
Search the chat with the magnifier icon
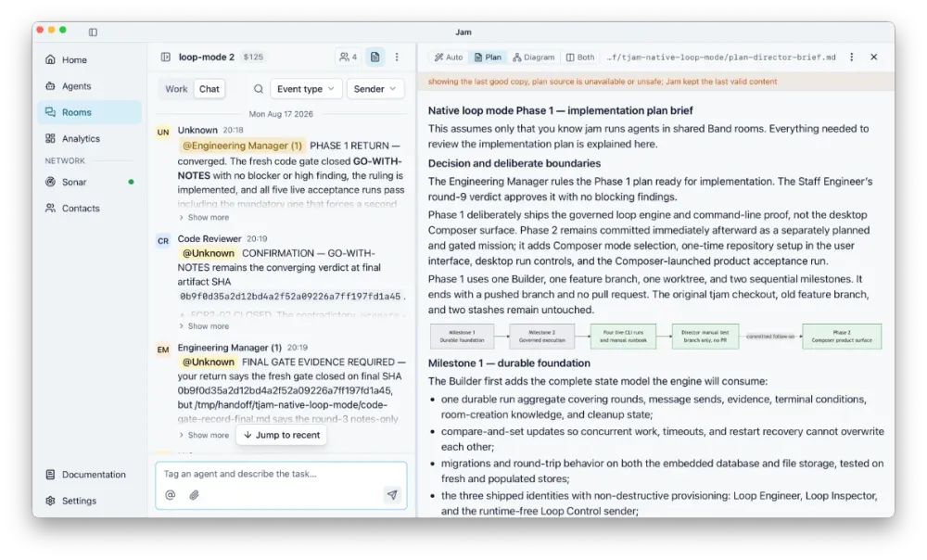(259, 89)
